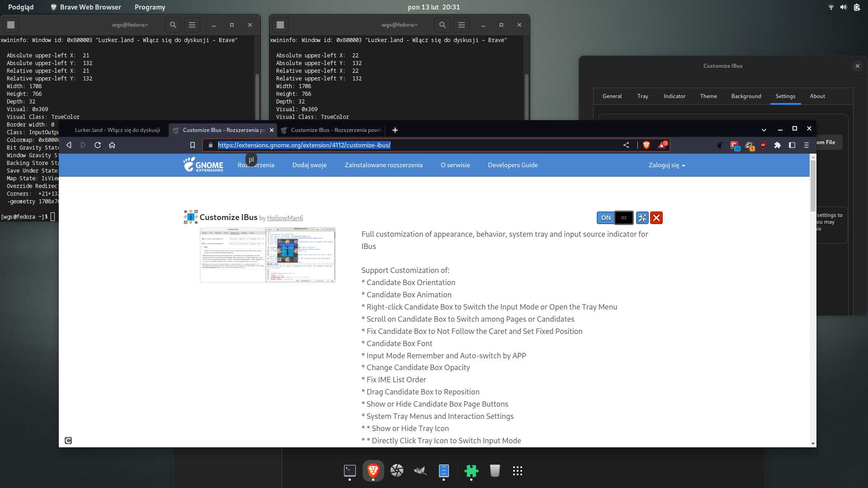
Task: Open hamburger menu in the left terminal
Action: tap(192, 25)
